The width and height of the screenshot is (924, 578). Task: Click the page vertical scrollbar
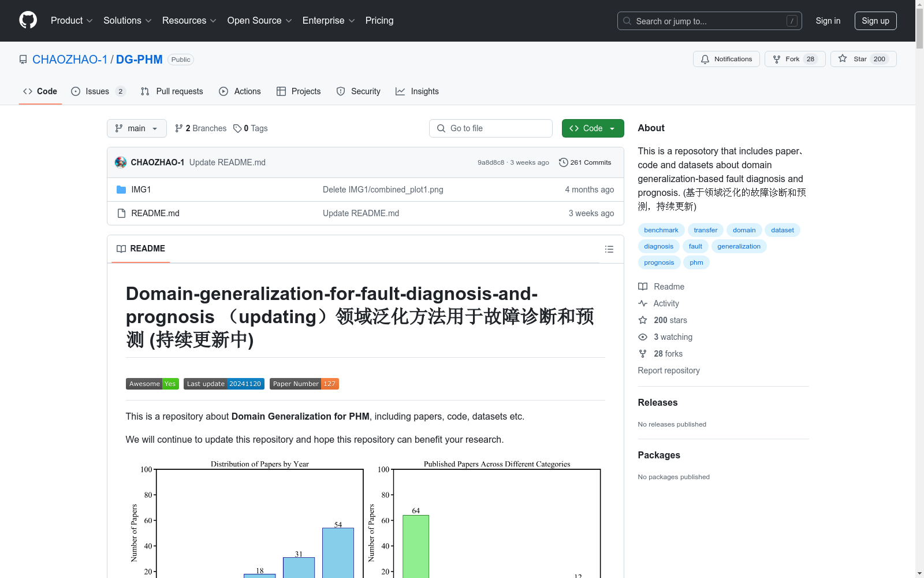pos(919,289)
